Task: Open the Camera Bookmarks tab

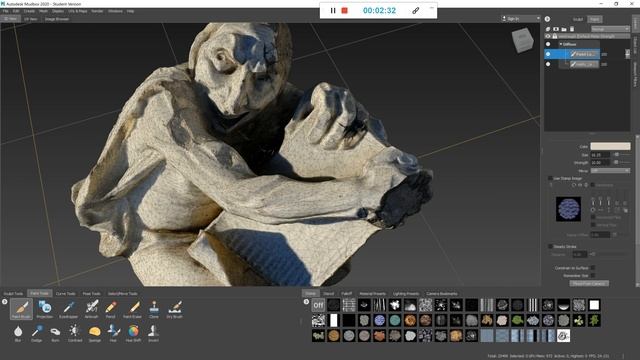Action: point(442,293)
